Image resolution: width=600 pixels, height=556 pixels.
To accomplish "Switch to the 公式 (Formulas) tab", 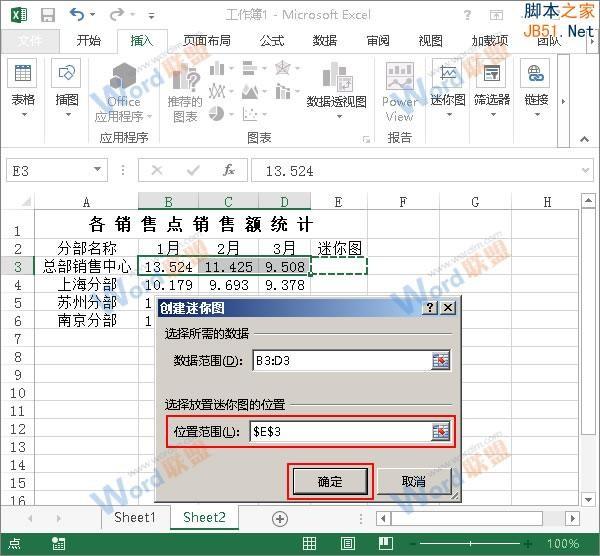I will coord(272,40).
